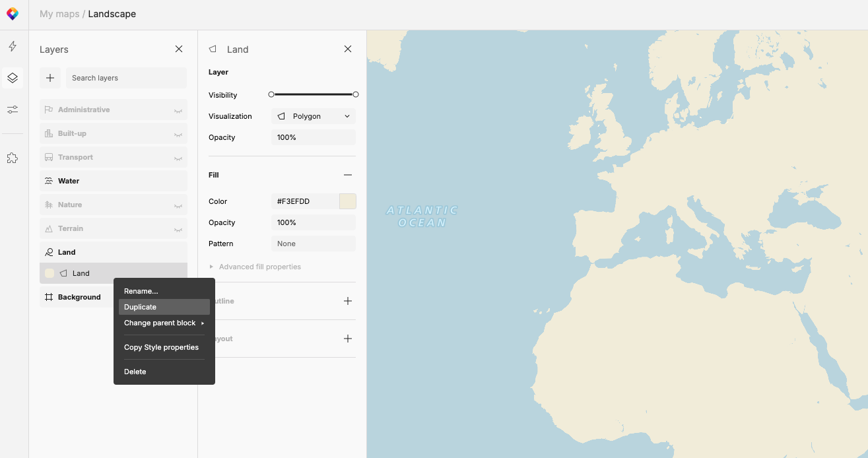The image size is (868, 458).
Task: Click the My maps breadcrumb link
Action: tap(59, 14)
